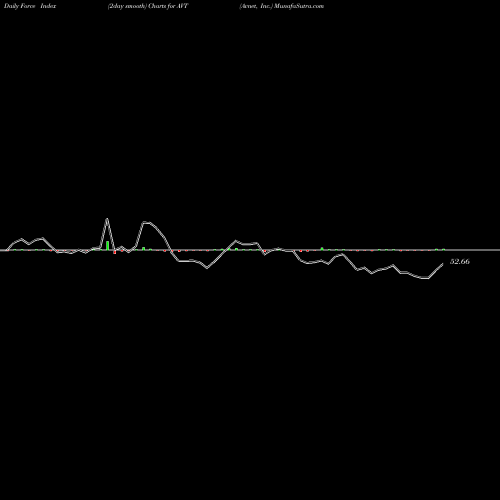Click the '(Avnet, Inc.) MunafaSutra.com' text
Screen dimensions: 500x500
tap(282, 6)
